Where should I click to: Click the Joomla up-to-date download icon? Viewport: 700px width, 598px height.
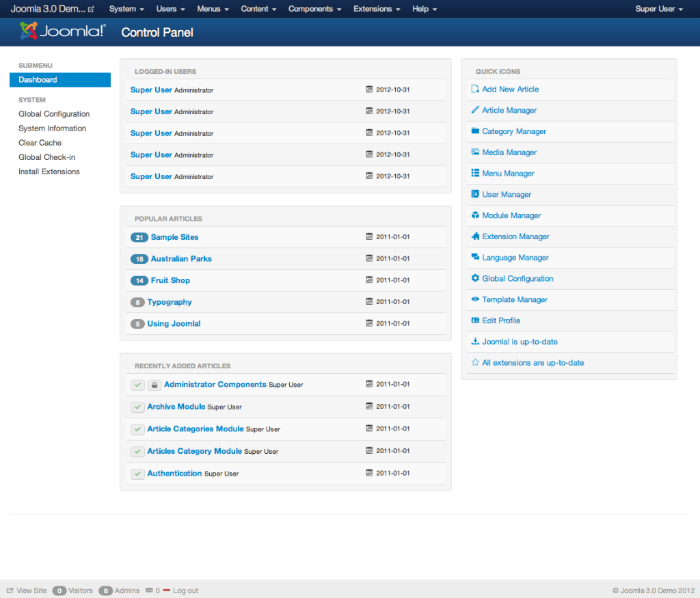pos(475,341)
